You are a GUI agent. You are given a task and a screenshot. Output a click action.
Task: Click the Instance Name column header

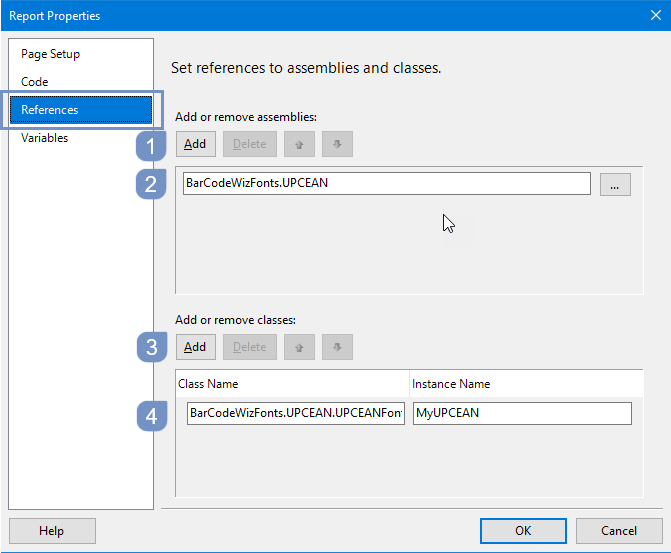tap(526, 384)
